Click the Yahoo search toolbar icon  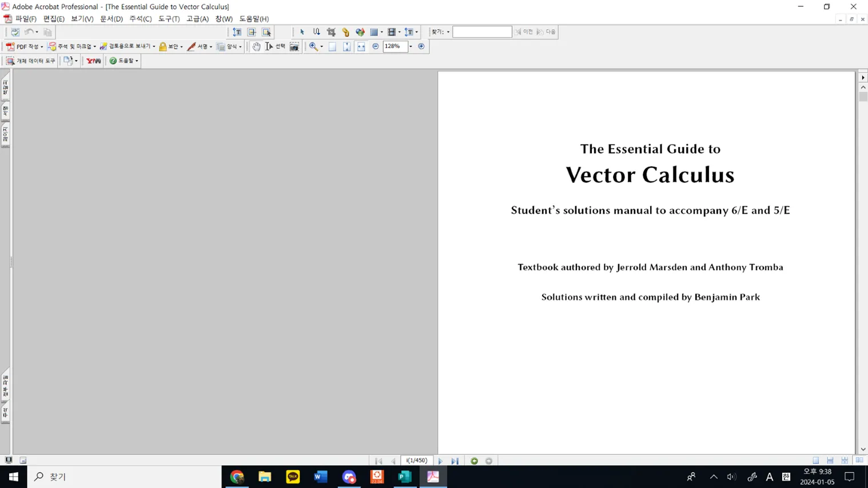(x=94, y=61)
